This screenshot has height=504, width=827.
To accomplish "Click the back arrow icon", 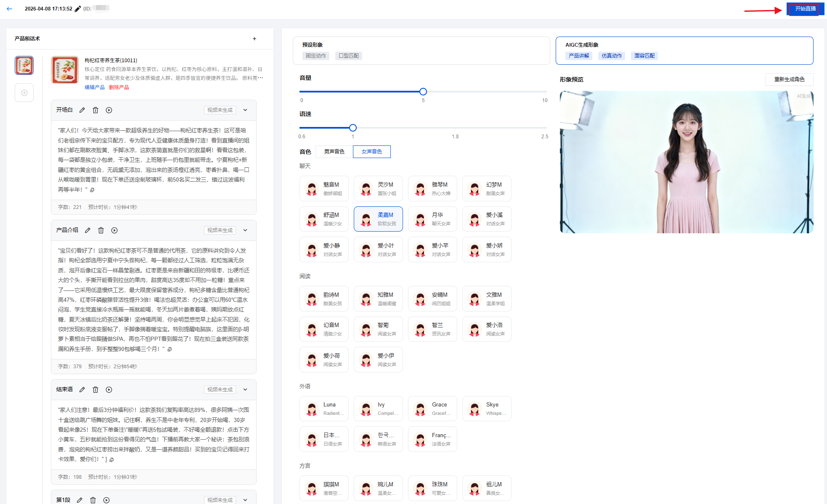I will pos(9,9).
